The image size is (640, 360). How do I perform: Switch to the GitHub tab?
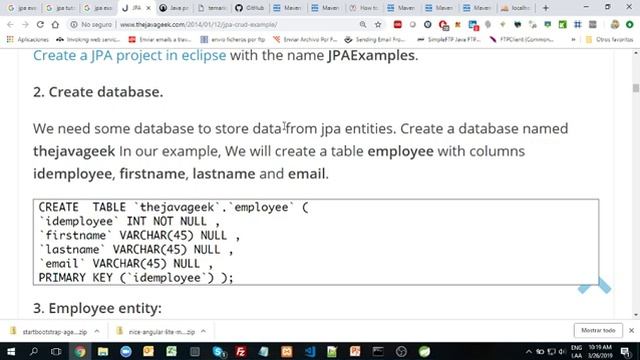[249, 8]
